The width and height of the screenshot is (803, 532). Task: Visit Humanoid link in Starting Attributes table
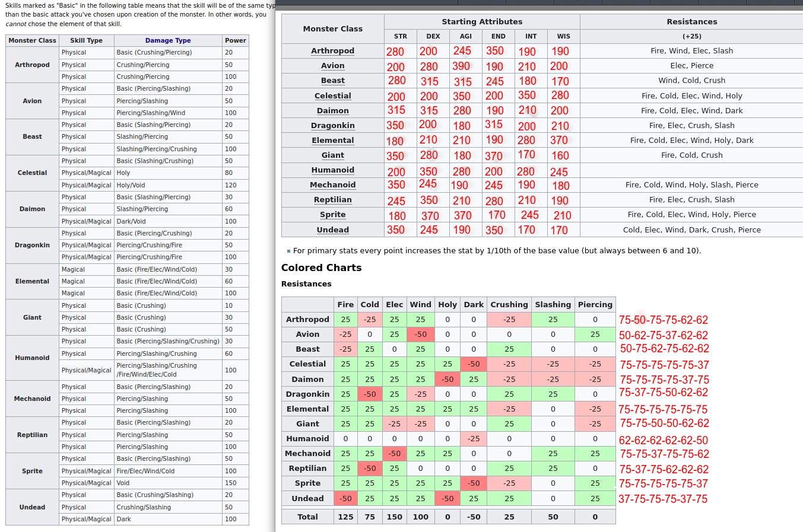tap(332, 170)
